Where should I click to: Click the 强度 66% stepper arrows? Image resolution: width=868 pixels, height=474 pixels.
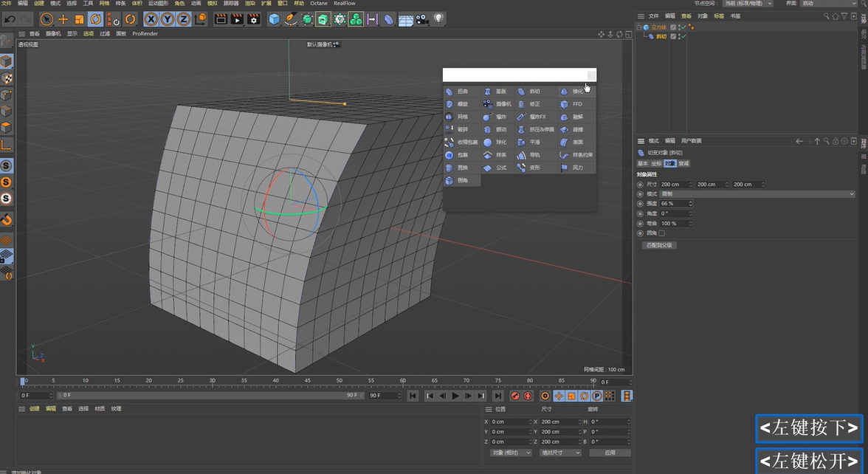[x=690, y=204]
